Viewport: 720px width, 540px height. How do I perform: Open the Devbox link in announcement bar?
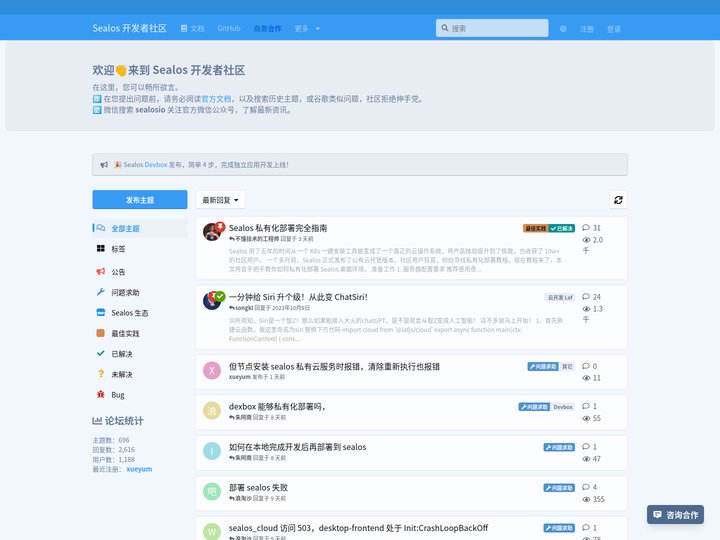(x=156, y=164)
